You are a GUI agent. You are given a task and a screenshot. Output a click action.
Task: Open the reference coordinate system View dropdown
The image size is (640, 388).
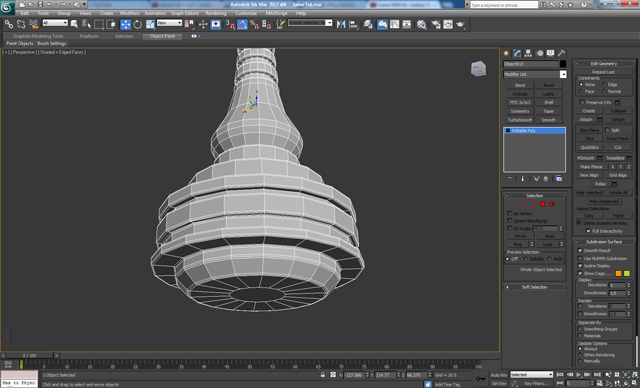(169, 23)
